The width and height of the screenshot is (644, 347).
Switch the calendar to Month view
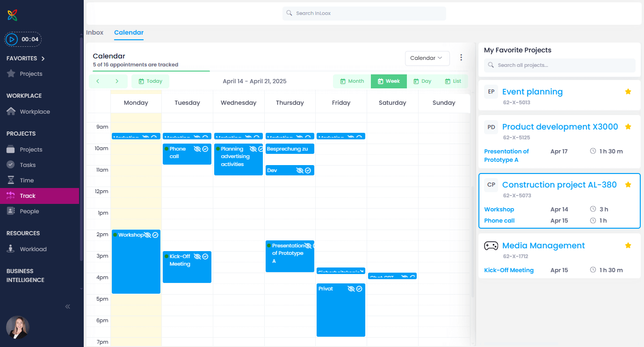point(351,81)
